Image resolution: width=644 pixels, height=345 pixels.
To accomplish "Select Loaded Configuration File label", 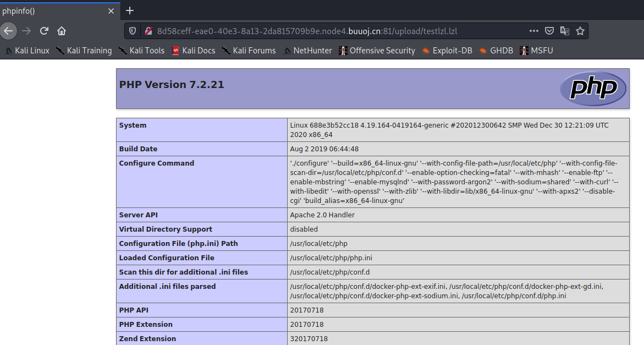I will [167, 258].
